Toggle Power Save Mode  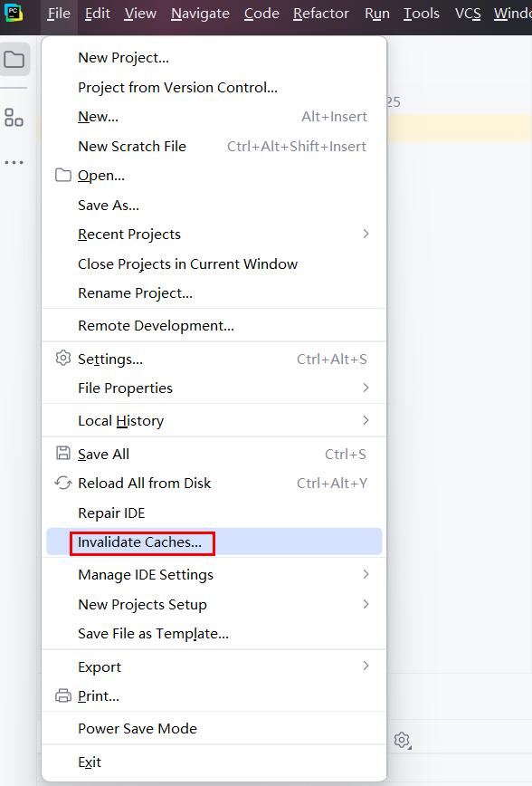(x=214, y=728)
